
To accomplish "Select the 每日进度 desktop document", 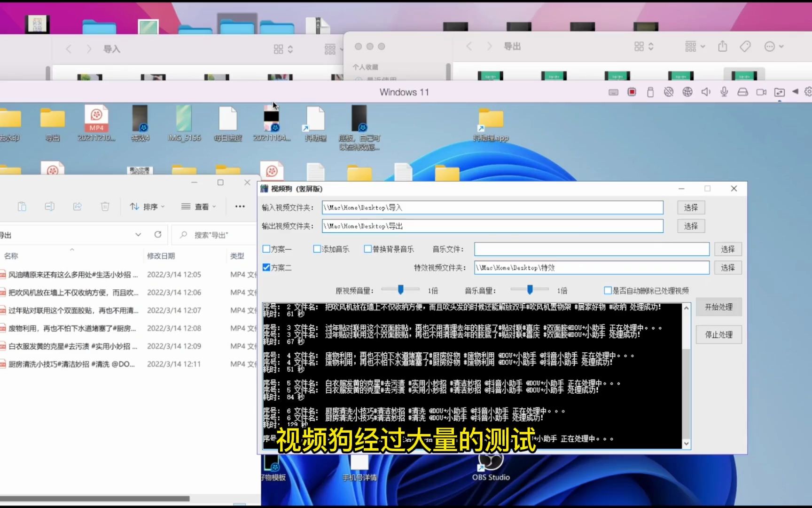I will coord(228,124).
